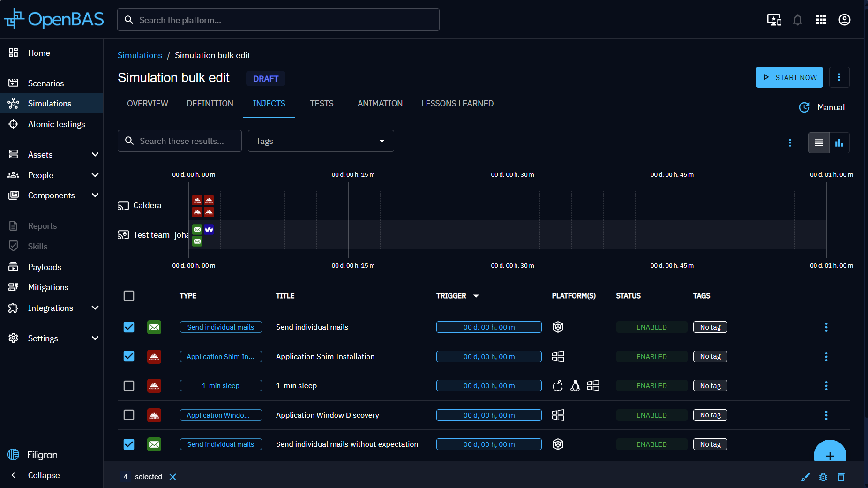Delete selected injects with trash icon
Image resolution: width=868 pixels, height=488 pixels.
click(841, 477)
